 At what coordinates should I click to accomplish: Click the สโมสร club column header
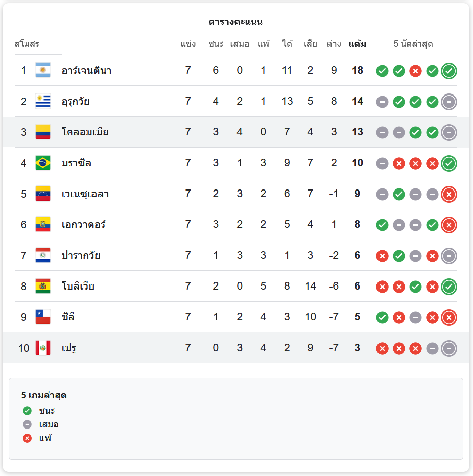[27, 44]
